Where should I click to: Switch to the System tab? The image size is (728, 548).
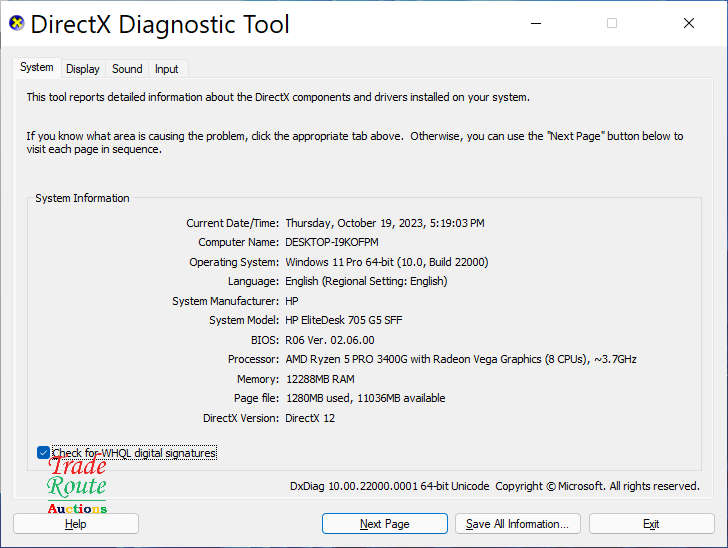tap(37, 68)
